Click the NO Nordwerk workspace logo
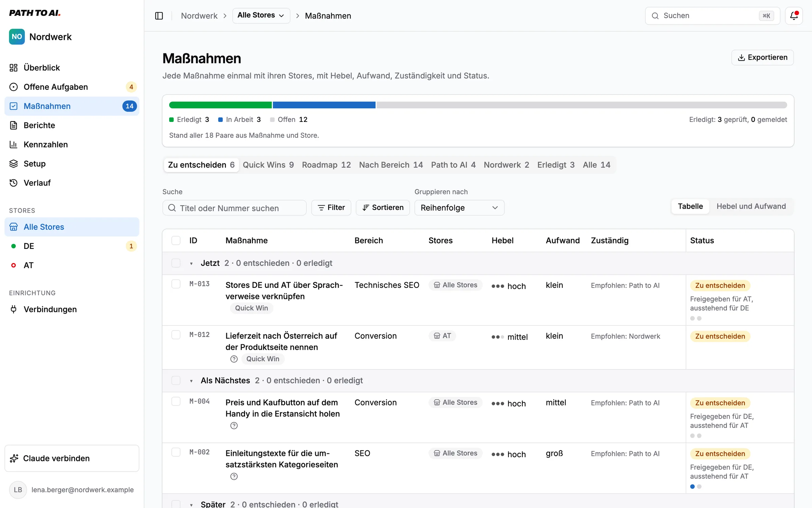 (x=17, y=37)
